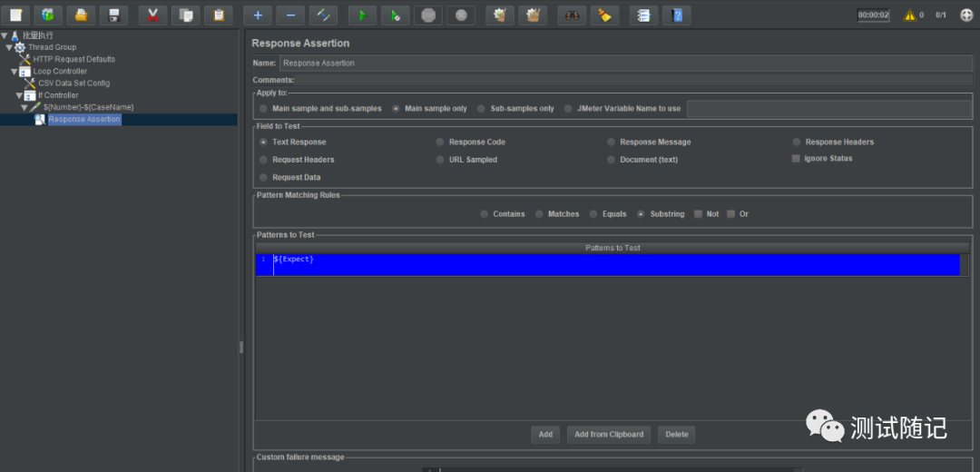Select Loop Controller in the tree
This screenshot has width=980, height=472.
coord(60,72)
